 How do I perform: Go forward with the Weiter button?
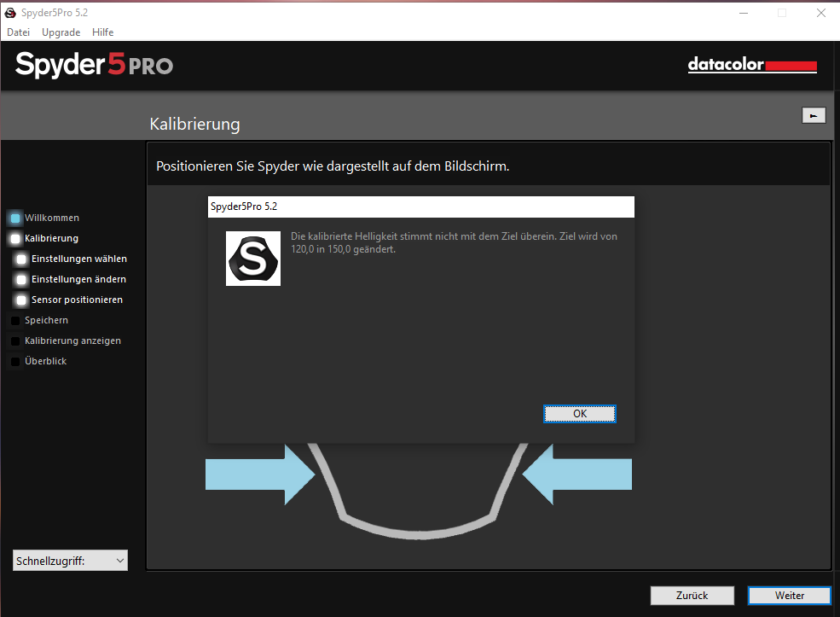tap(789, 596)
